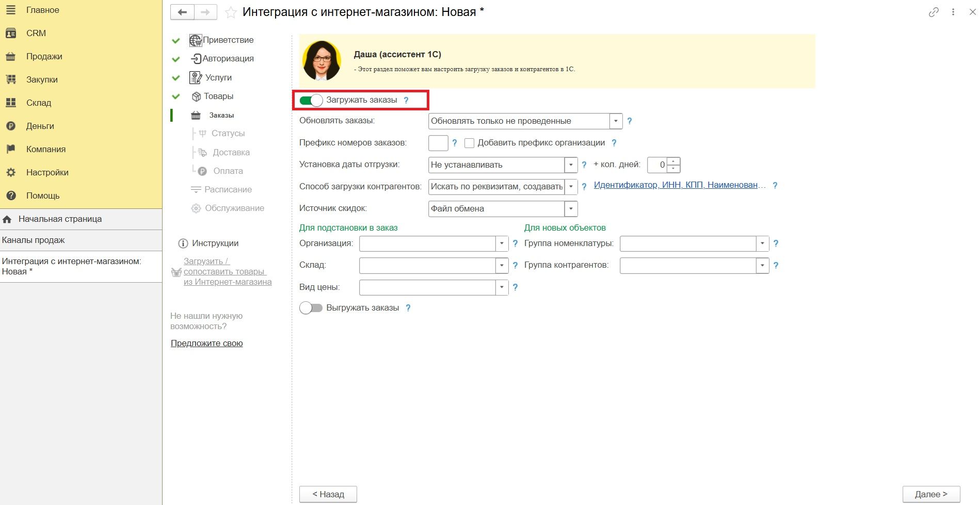Show help for Выгружать заказы

click(x=408, y=308)
